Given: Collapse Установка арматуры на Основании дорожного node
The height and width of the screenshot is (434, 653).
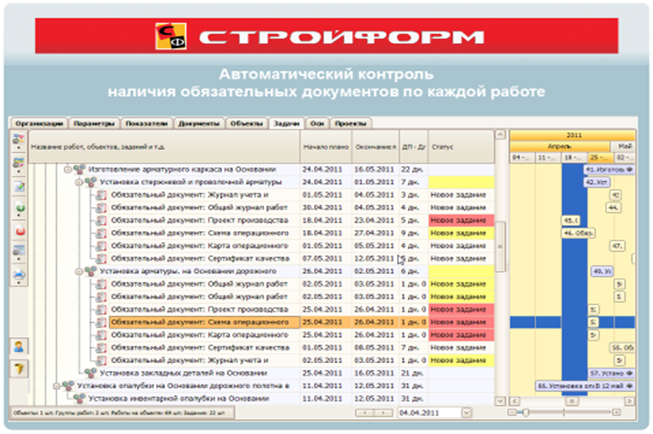Looking at the screenshot, I should pos(79,272).
